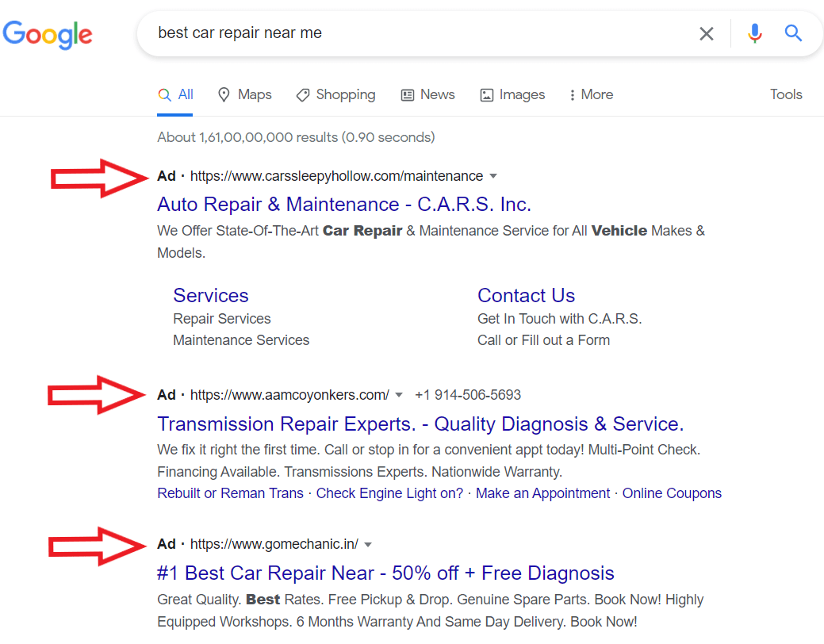
Task: Switch to the Images tab
Action: (x=512, y=94)
